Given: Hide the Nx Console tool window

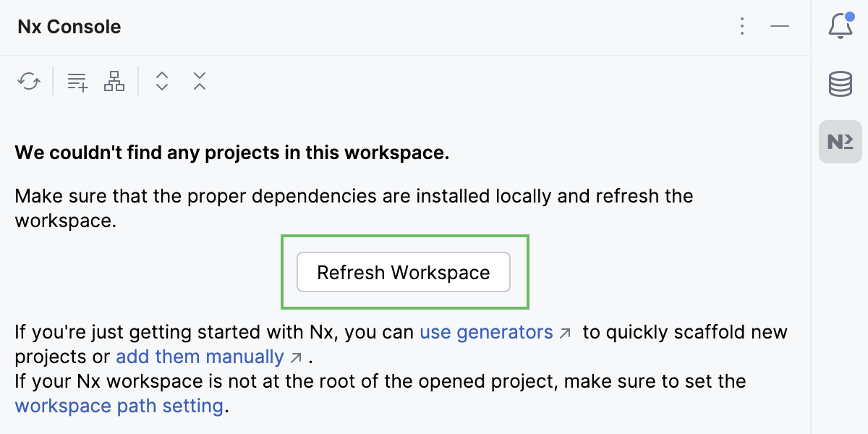Looking at the screenshot, I should pyautogui.click(x=780, y=26).
